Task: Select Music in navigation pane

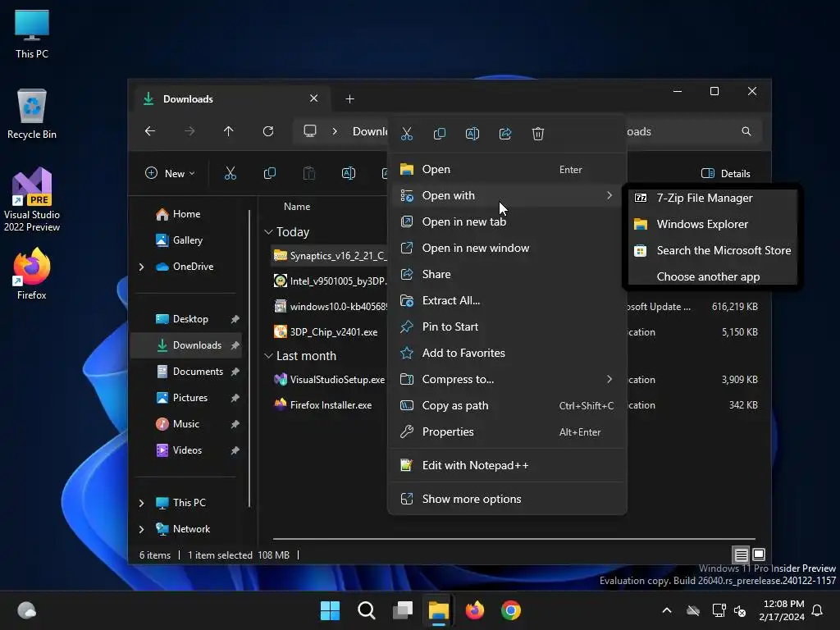Action: pos(186,424)
